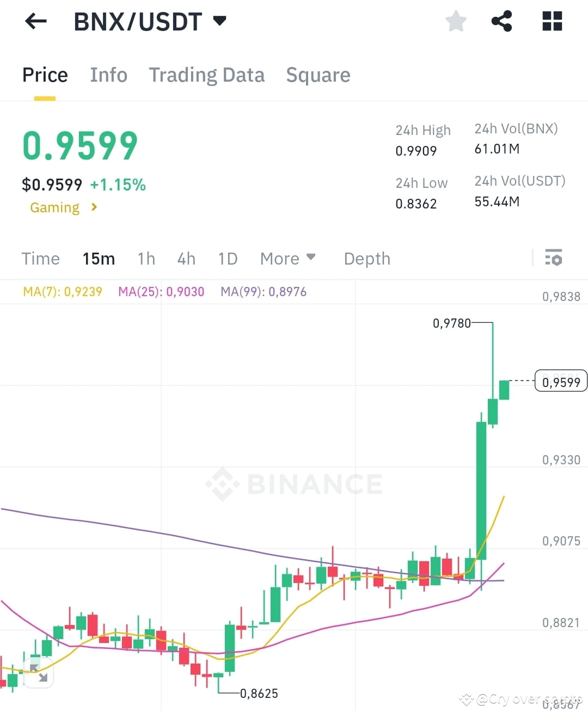
Task: Show the Depth chart view
Action: 367,259
